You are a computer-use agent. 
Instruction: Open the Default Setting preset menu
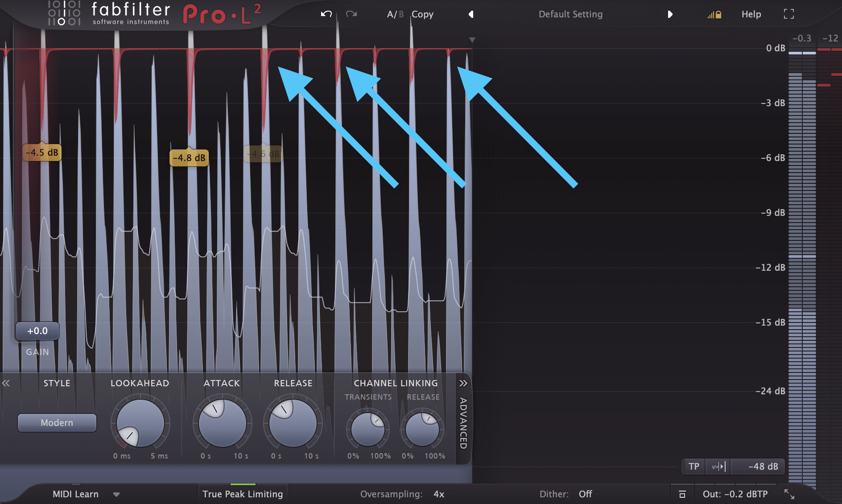pyautogui.click(x=570, y=14)
